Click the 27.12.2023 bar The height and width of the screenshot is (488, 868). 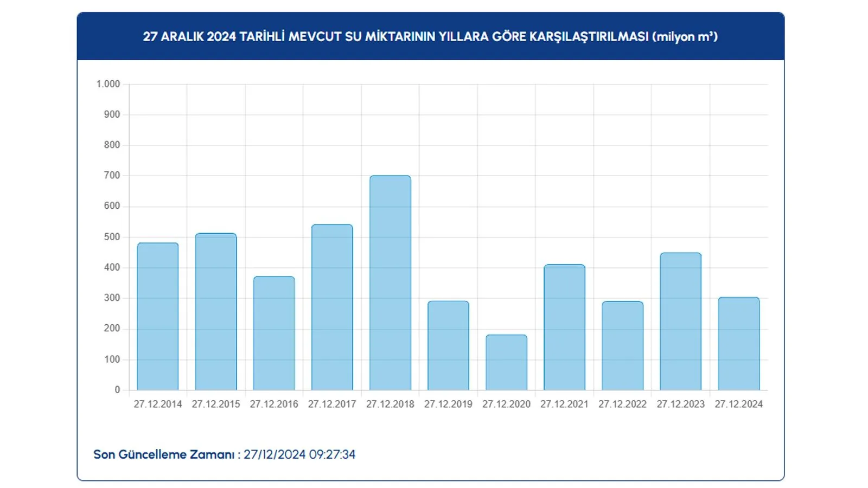pos(680,322)
